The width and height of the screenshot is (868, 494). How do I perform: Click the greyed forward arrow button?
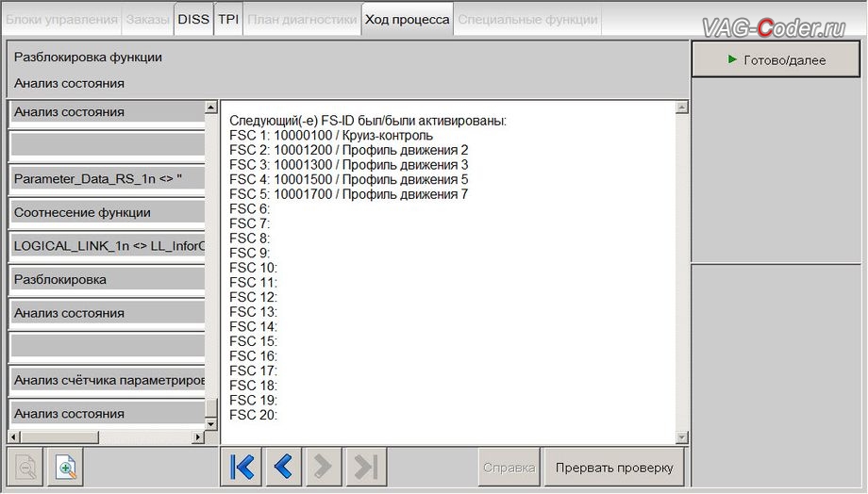tap(323, 467)
